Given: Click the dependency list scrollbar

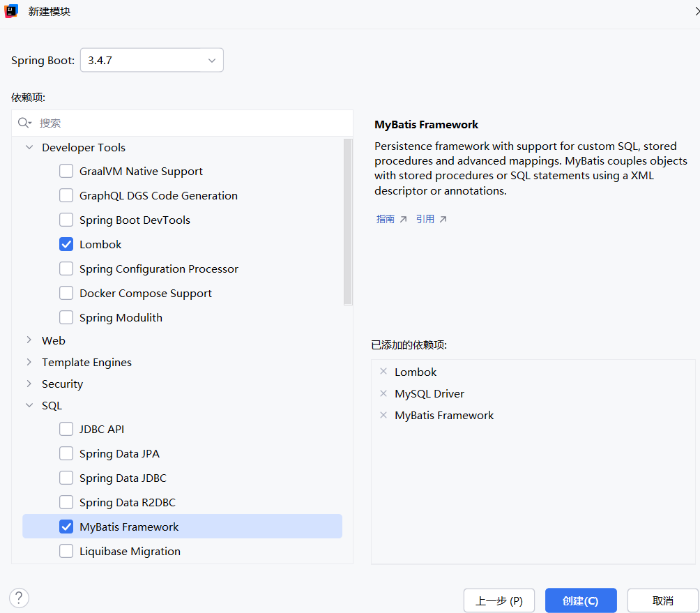Looking at the screenshot, I should pos(348,222).
